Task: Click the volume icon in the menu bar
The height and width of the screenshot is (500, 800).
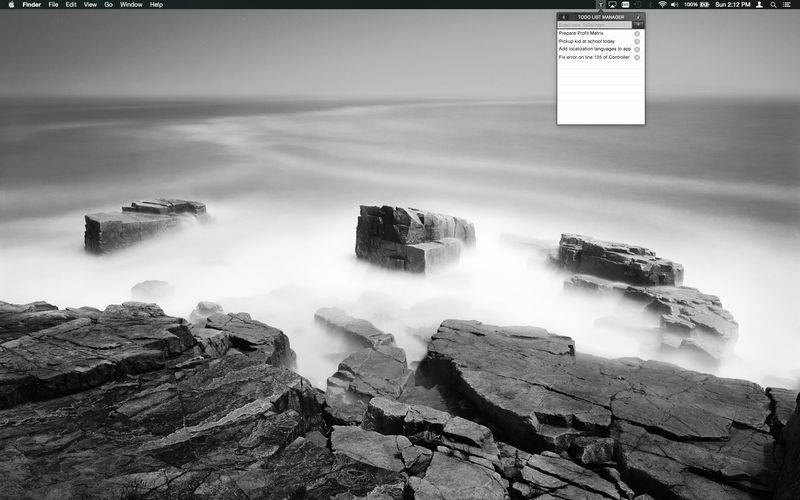Action: click(675, 5)
